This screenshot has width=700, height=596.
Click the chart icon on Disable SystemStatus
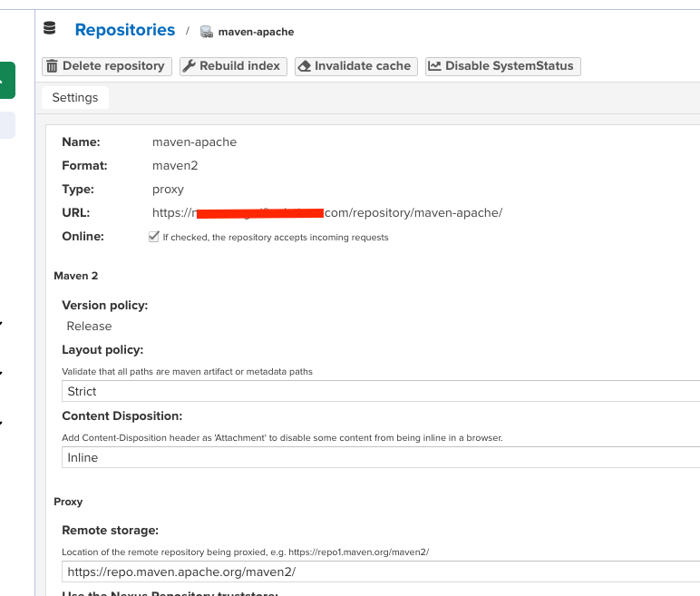[x=435, y=66]
